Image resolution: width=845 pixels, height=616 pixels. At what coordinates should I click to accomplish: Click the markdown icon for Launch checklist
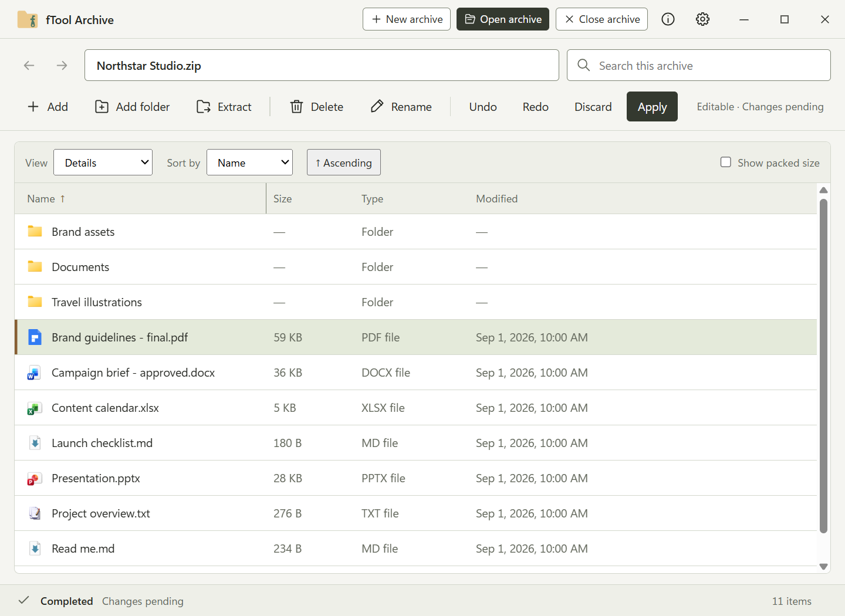click(x=35, y=443)
